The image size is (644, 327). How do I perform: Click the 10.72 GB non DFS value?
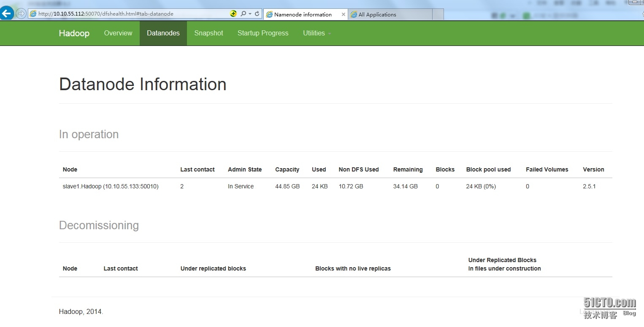pos(351,186)
